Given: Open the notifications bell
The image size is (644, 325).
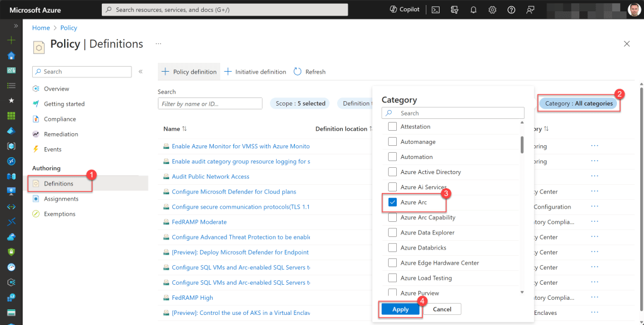Looking at the screenshot, I should click(473, 9).
